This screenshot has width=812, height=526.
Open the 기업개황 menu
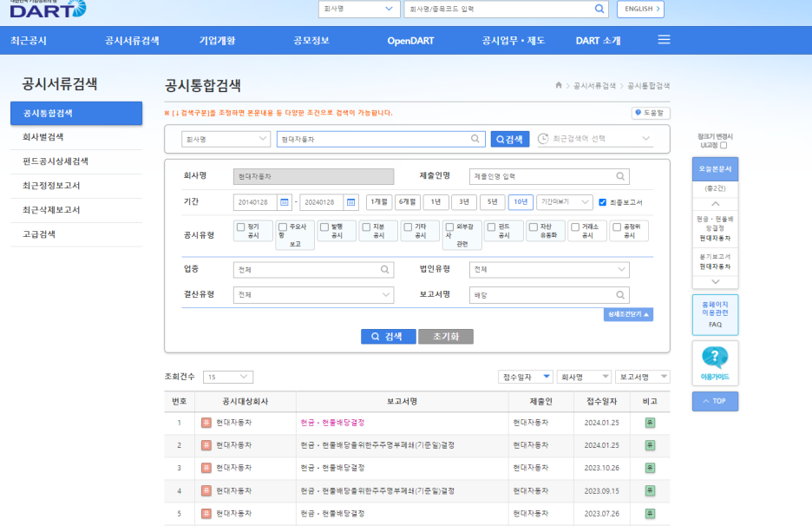pos(217,41)
